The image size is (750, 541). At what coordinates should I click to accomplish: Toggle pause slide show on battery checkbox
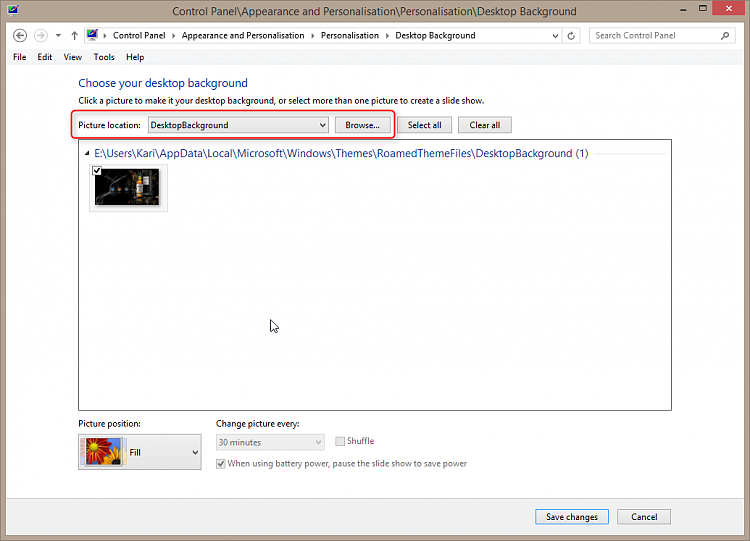(x=221, y=464)
